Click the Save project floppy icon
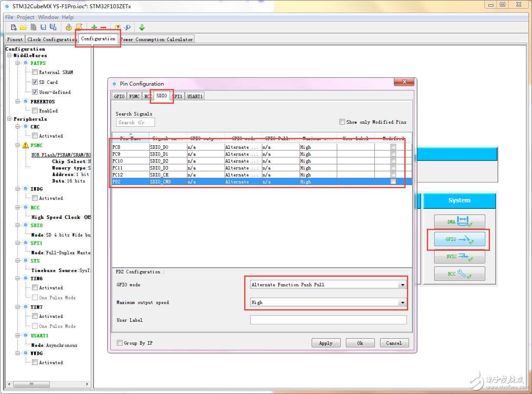Screen dimensions: 532x394 43,27
